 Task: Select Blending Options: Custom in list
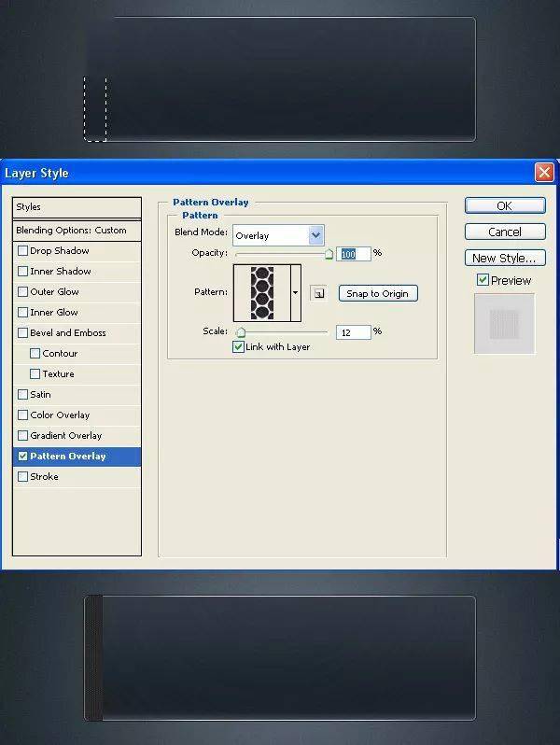[x=77, y=231]
